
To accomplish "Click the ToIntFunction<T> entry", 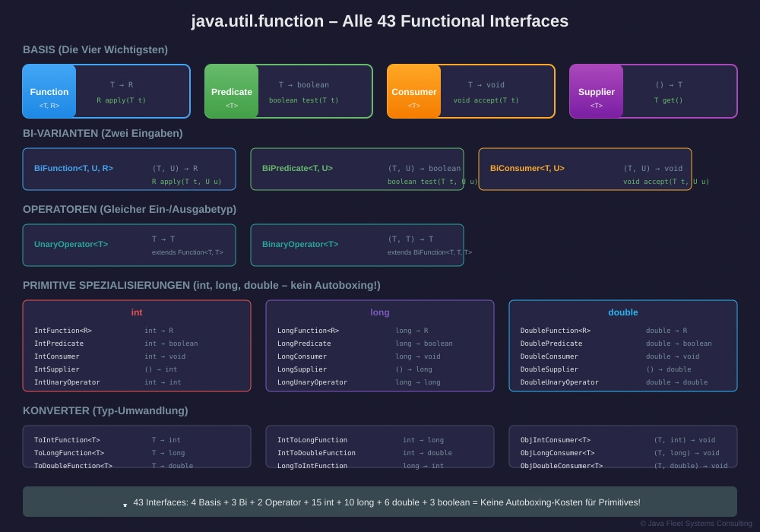I will coord(67,440).
